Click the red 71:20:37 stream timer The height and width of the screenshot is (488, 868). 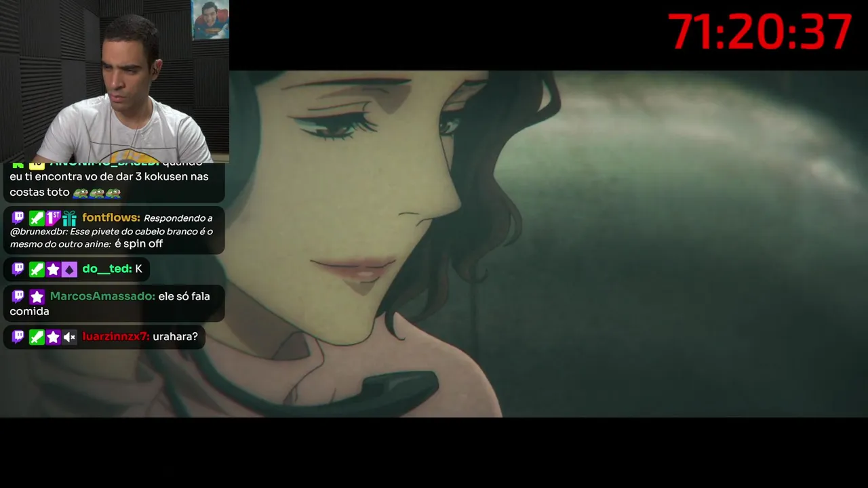click(760, 32)
